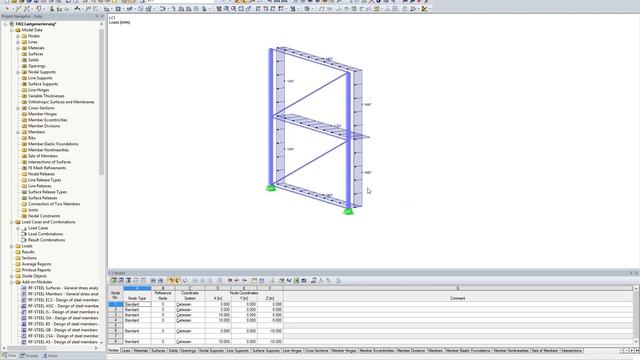This screenshot has height=360, width=640.
Task: Switch to the Cross-Sections table tab
Action: click(316, 351)
